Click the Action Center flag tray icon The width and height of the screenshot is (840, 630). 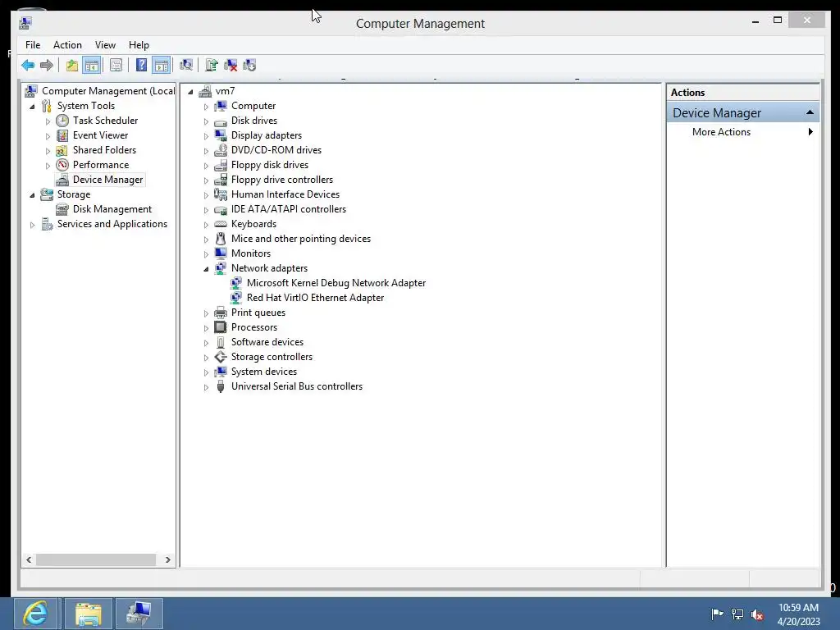[x=717, y=614]
